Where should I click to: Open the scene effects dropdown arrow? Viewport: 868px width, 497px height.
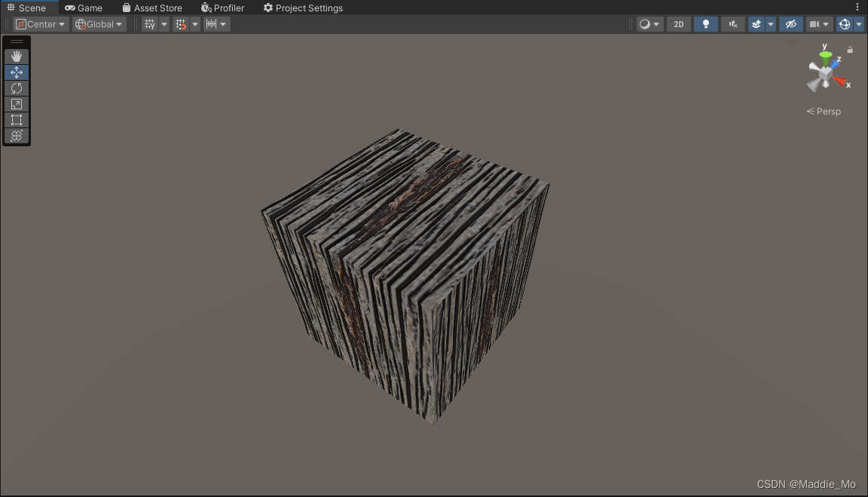pyautogui.click(x=770, y=24)
